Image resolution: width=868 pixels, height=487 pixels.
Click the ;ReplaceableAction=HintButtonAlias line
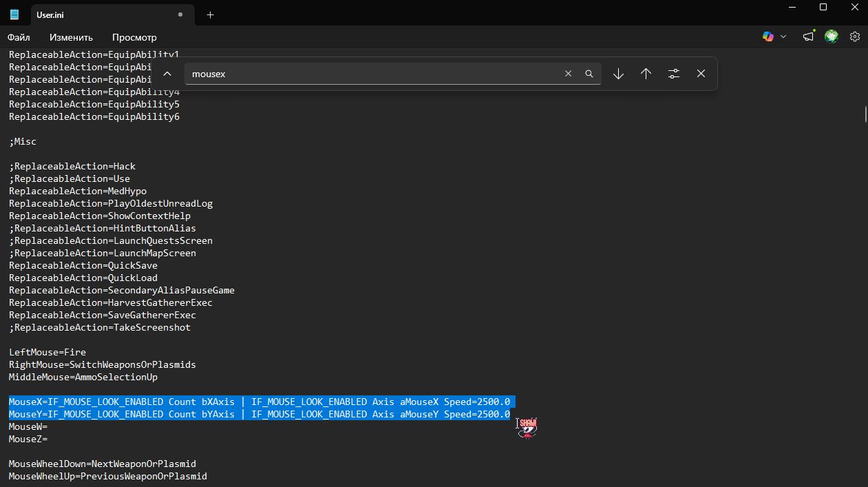(x=103, y=228)
